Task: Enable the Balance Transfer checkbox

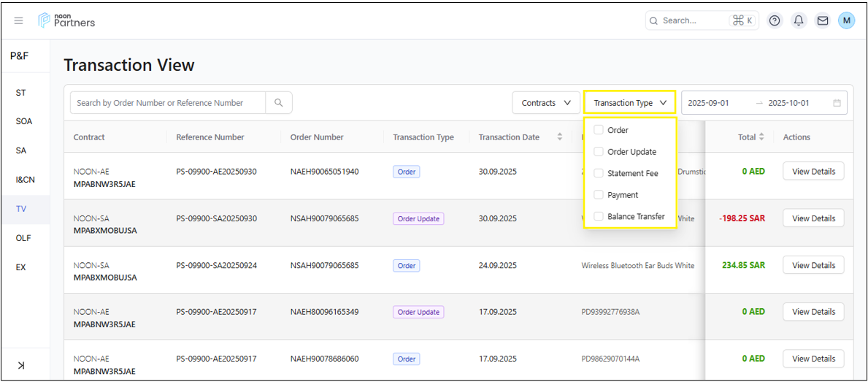Action: tap(599, 216)
